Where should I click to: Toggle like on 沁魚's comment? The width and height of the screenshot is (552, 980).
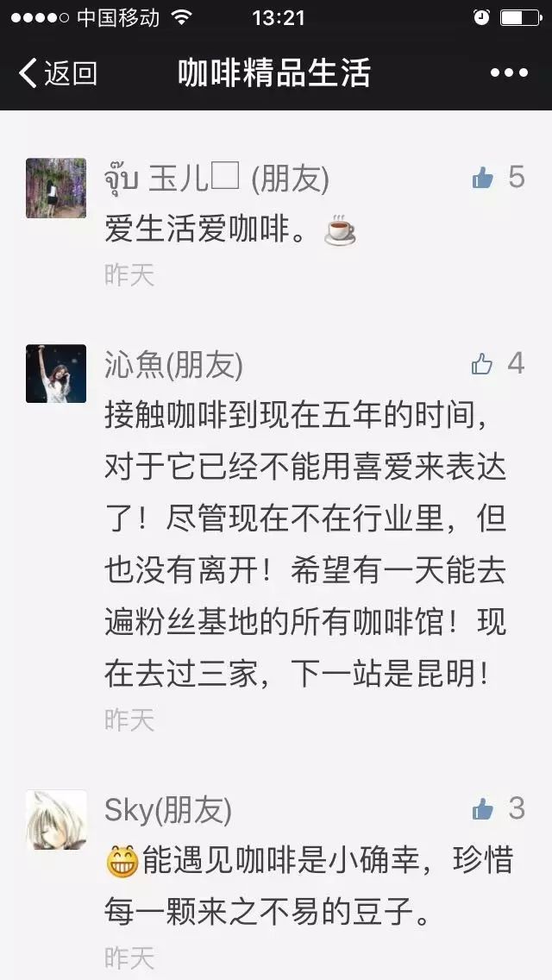[482, 364]
